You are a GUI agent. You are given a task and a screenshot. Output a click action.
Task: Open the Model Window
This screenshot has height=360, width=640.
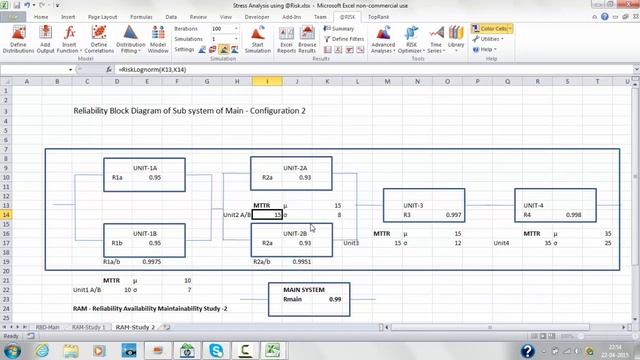[x=158, y=39]
